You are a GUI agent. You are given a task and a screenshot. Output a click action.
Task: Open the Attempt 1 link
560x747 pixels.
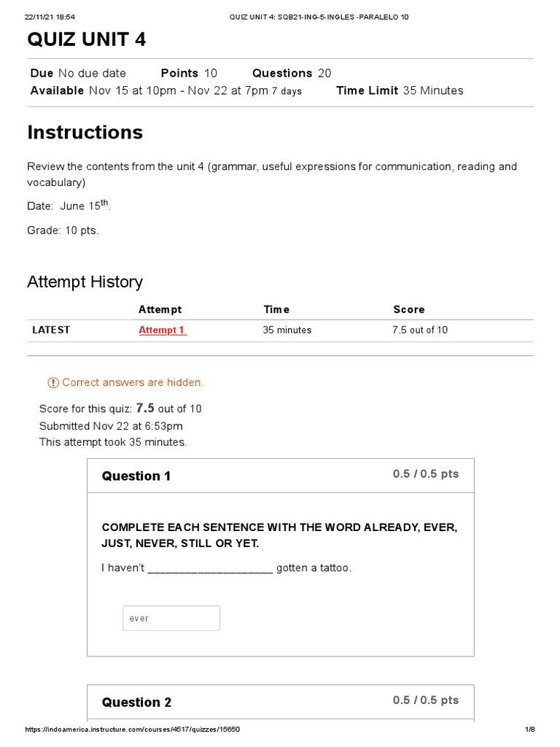163,330
